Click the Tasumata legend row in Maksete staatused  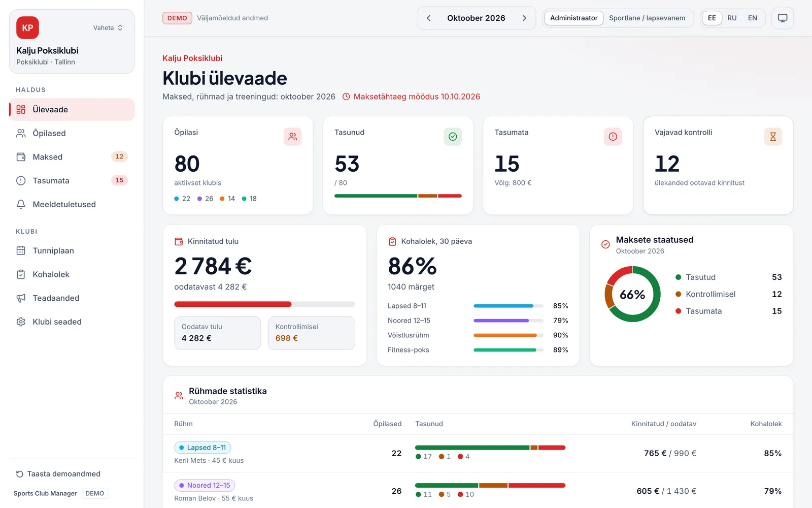[x=729, y=311]
